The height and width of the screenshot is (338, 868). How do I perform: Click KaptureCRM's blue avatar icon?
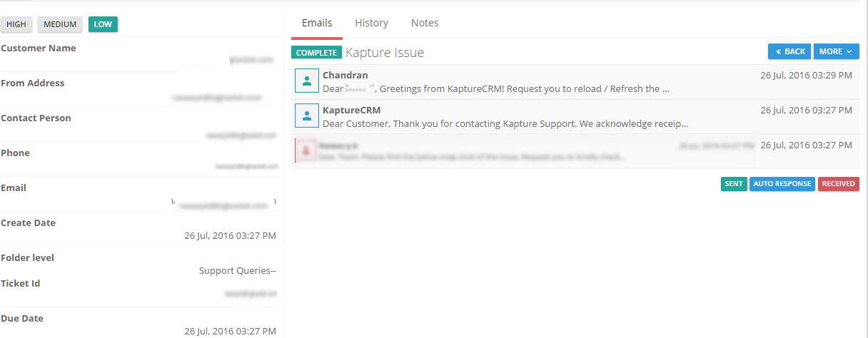tap(306, 116)
